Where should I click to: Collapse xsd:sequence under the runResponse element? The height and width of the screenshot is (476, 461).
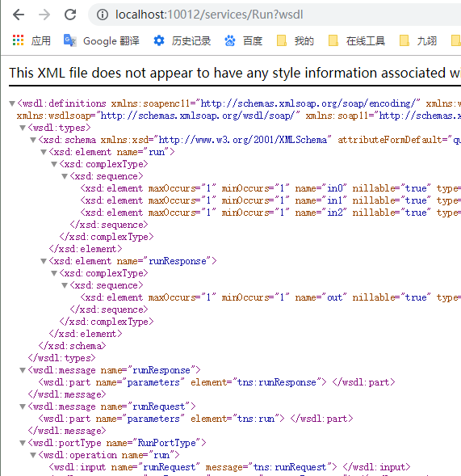[x=65, y=285]
